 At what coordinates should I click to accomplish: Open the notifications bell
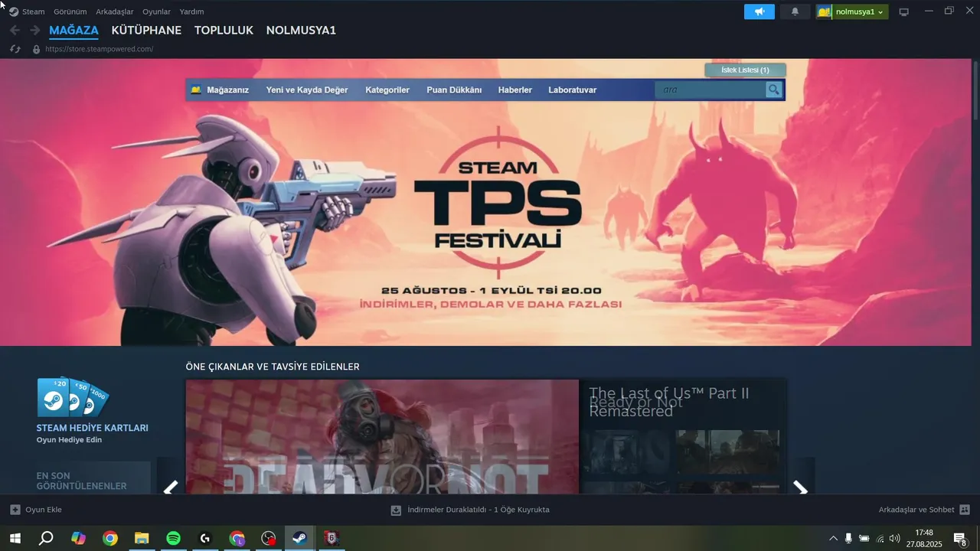(795, 11)
